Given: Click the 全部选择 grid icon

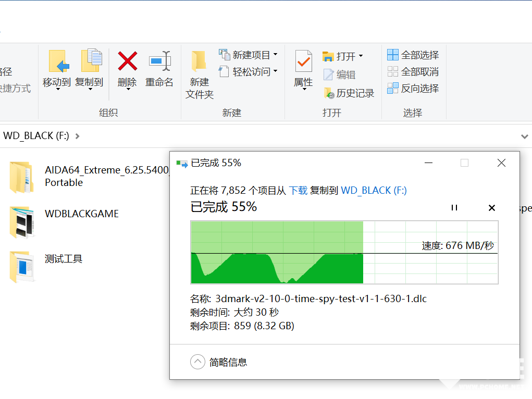Looking at the screenshot, I should pos(392,55).
